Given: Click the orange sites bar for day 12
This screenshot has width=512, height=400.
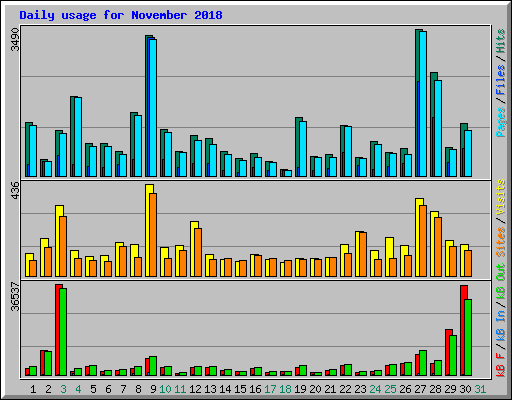Looking at the screenshot, I should (x=198, y=252).
